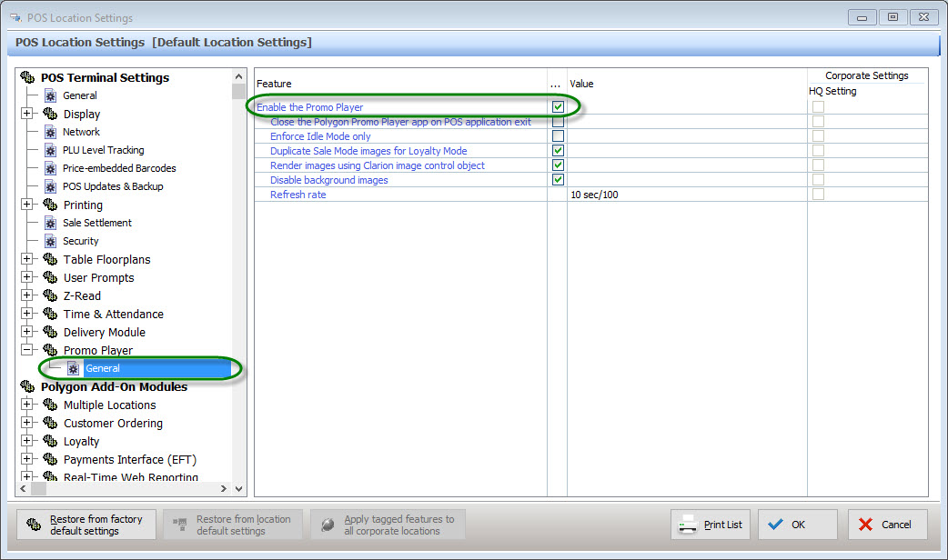Viewport: 948px width, 560px height.
Task: Collapse the Promo Player node
Action: [28, 350]
